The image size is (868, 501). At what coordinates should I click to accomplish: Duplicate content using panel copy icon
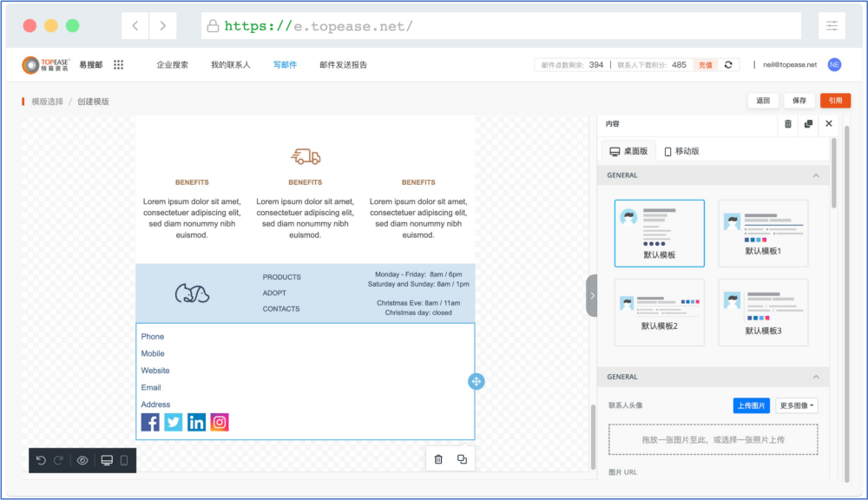[x=808, y=124]
